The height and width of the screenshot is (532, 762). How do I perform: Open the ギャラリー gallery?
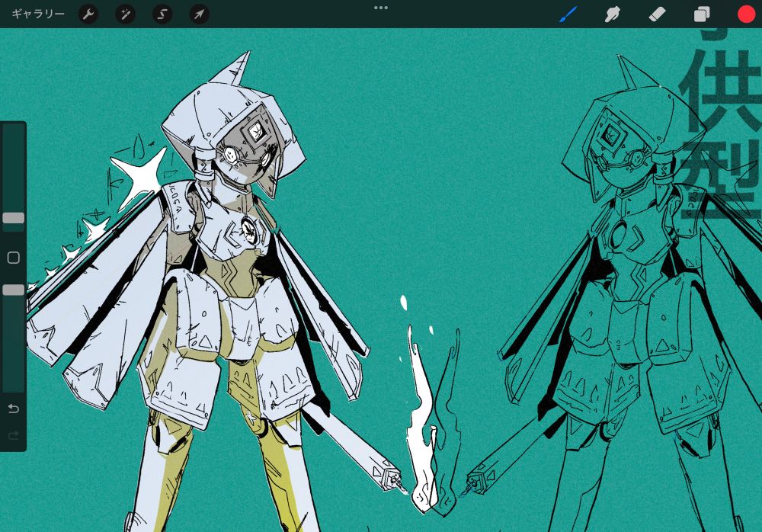[38, 14]
